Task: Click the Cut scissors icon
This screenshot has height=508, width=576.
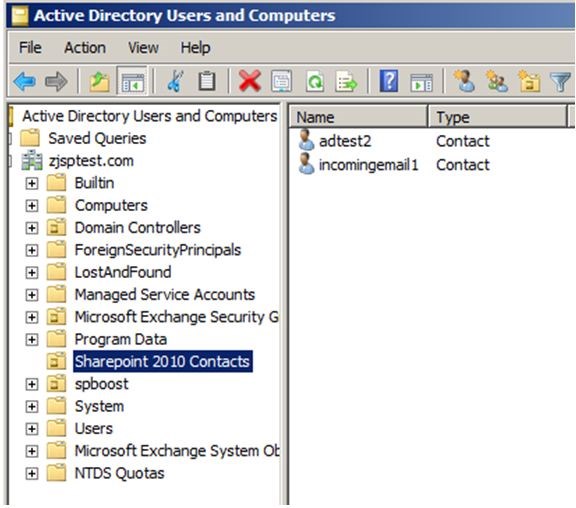Action: tap(175, 81)
